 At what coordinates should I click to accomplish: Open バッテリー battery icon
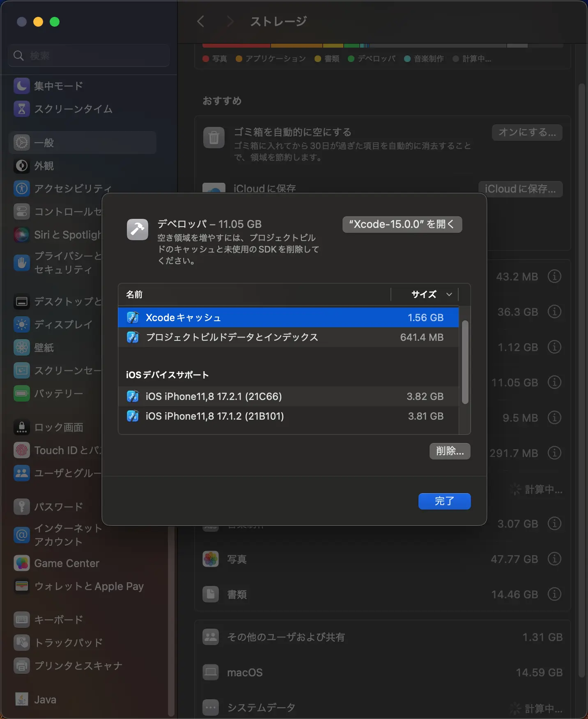click(x=22, y=394)
